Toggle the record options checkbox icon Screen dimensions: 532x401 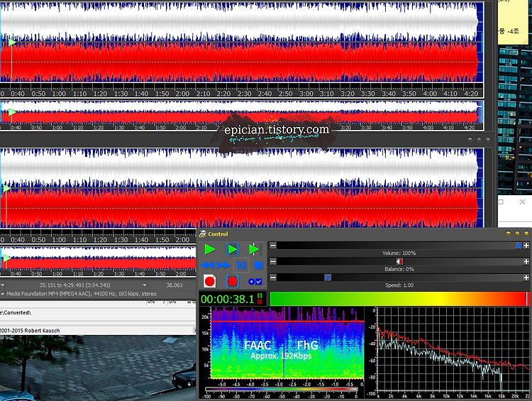[255, 282]
